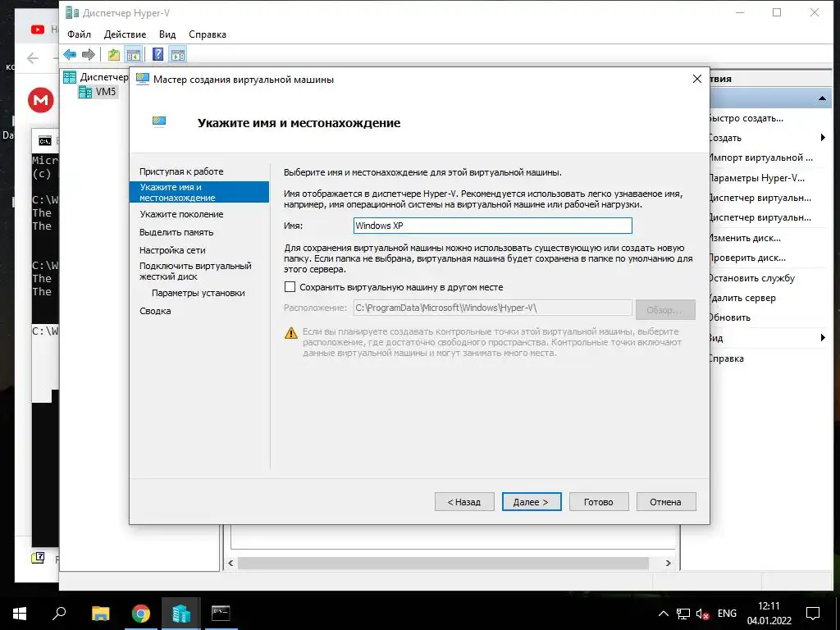840x630 pixels.
Task: Click the MEGA red icon in background browser
Action: pyautogui.click(x=41, y=99)
